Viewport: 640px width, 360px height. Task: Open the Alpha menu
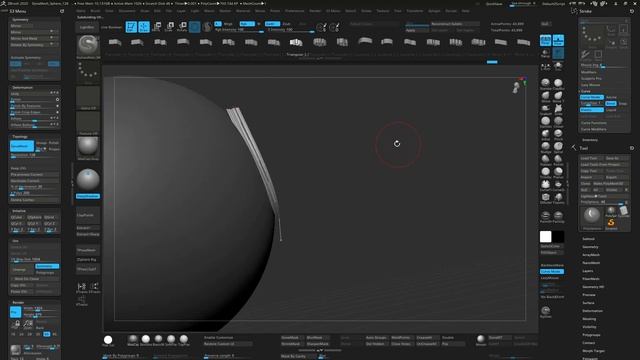click(81, 11)
